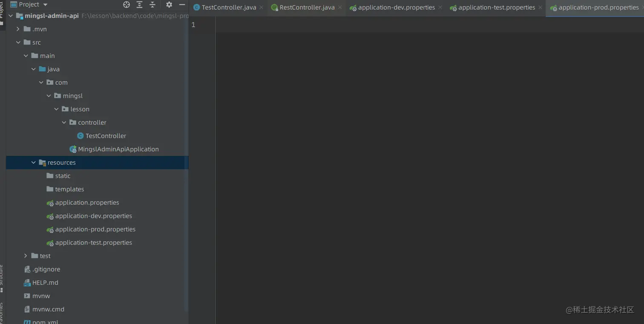Close the application-test.properties tab
This screenshot has width=644, height=324.
(x=540, y=8)
